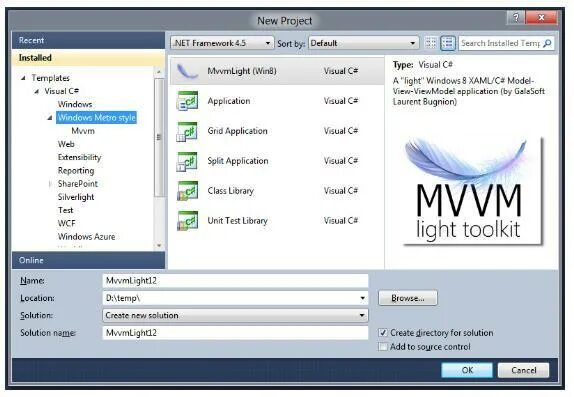Click the Solution name input field
Viewport: 574px width, 397px height.
tap(235, 333)
